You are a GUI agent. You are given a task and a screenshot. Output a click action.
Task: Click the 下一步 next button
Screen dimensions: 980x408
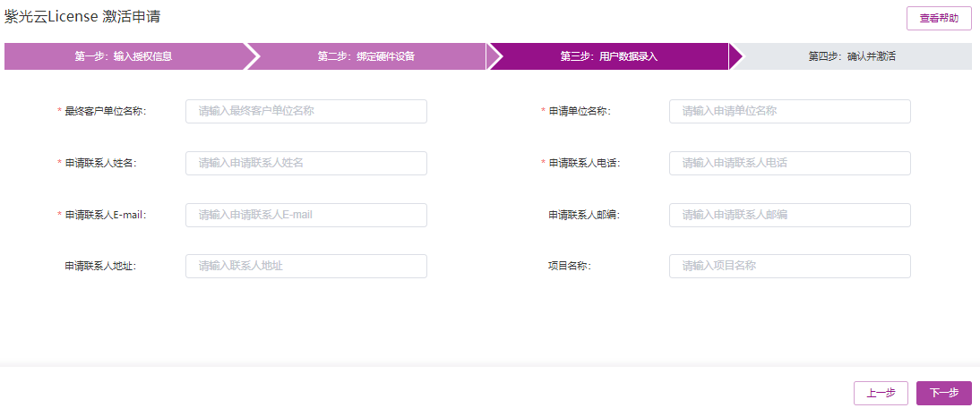944,393
